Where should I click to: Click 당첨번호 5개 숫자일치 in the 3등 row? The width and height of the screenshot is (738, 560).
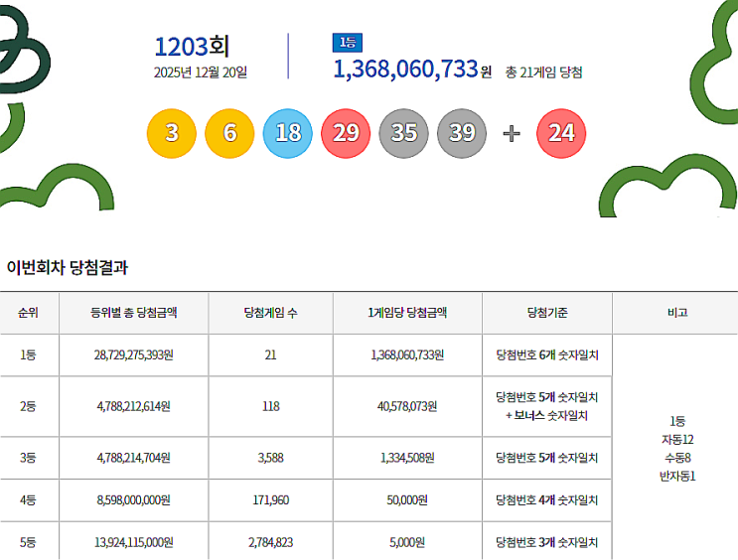pyautogui.click(x=547, y=458)
